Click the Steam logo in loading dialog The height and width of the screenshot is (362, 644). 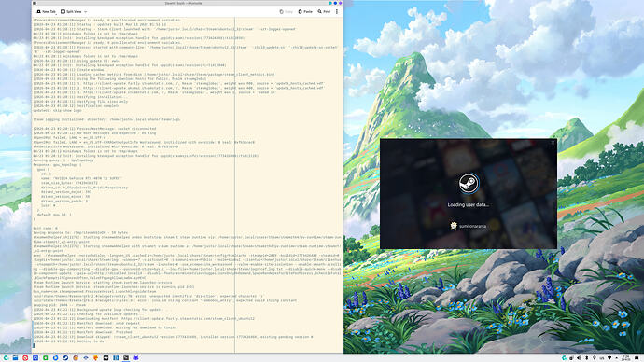click(469, 183)
